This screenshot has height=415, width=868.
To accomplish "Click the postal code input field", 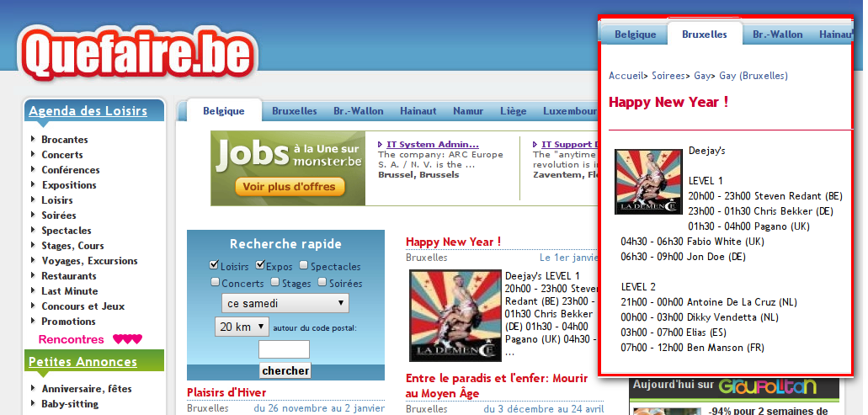I will click(x=284, y=349).
